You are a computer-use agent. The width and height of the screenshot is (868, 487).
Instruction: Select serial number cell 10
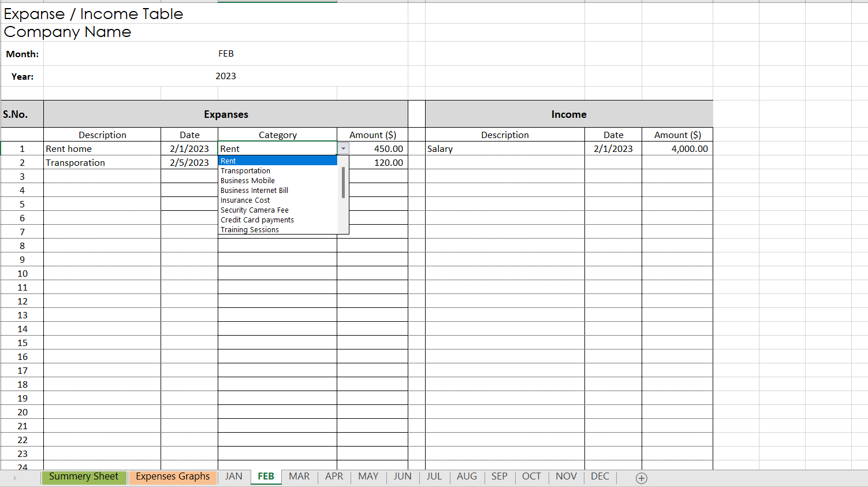[x=22, y=273]
